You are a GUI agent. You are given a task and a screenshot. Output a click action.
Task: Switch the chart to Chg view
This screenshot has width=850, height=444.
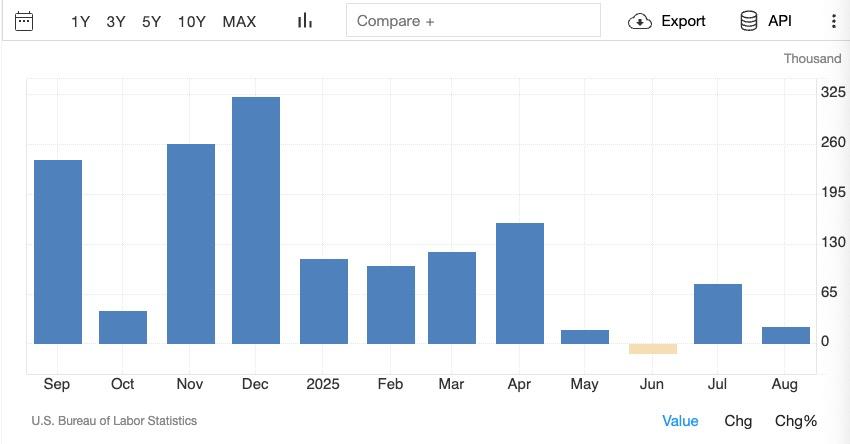(x=738, y=421)
